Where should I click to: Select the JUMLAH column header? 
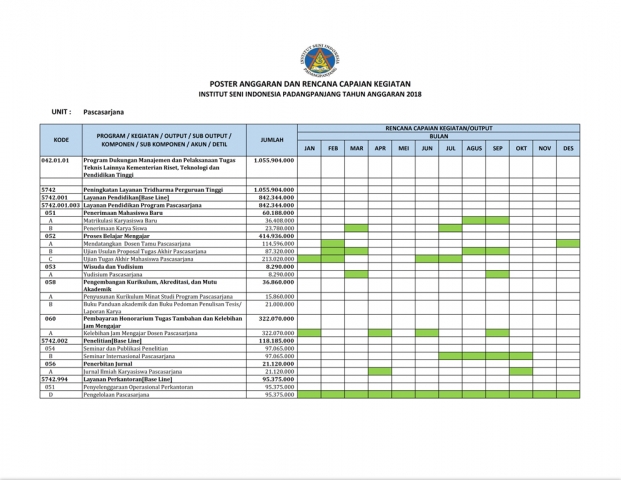(x=272, y=140)
